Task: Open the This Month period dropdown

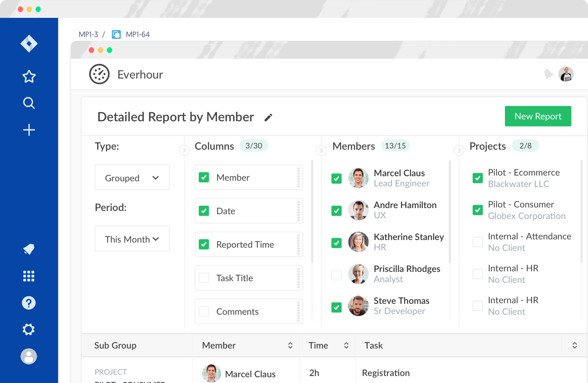Action: point(132,239)
